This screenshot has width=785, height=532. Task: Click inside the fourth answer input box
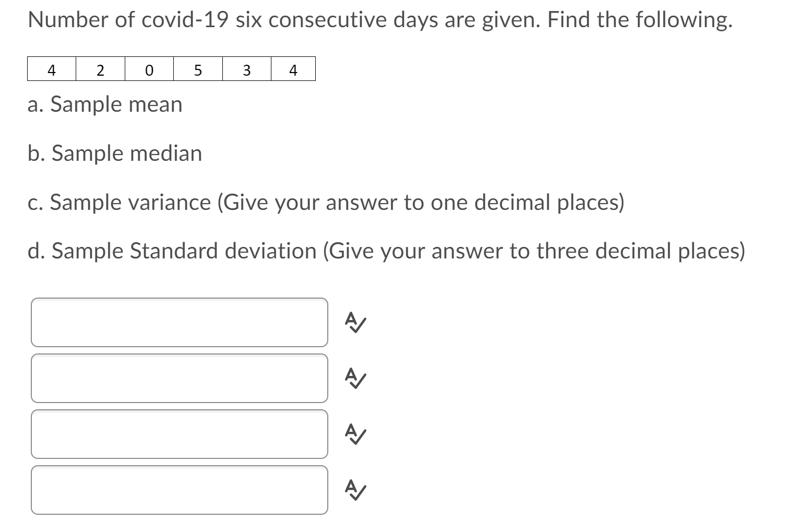(180, 490)
